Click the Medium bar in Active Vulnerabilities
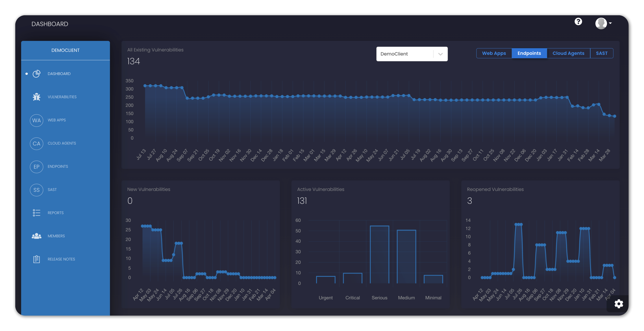644x331 pixels. pos(406,257)
